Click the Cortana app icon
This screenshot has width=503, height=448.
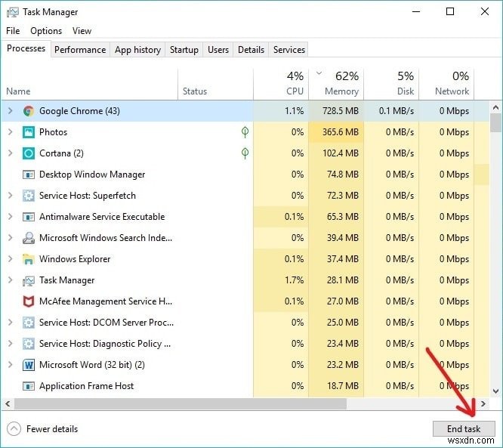29,153
